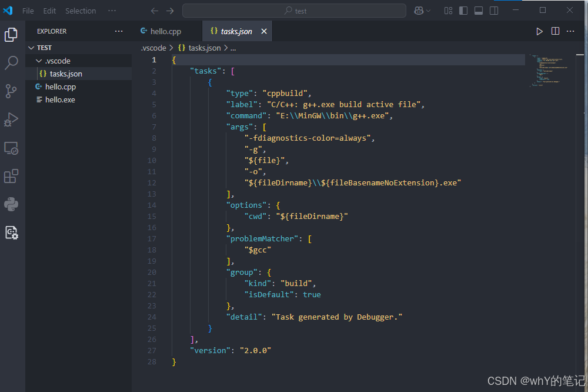The width and height of the screenshot is (588, 392).
Task: Click the test command center search box
Action: pos(294,11)
